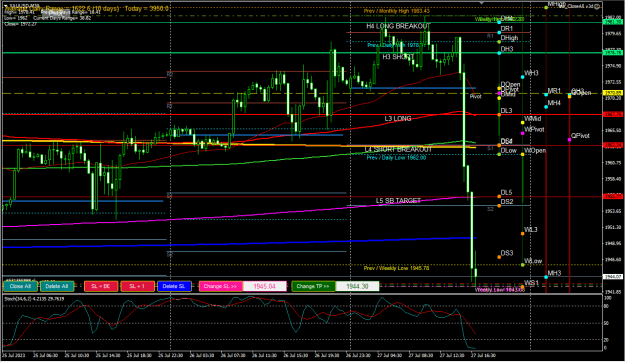Screen dimensions: 625x362
Task: Select the L5 SB TARGET label
Action: click(398, 201)
